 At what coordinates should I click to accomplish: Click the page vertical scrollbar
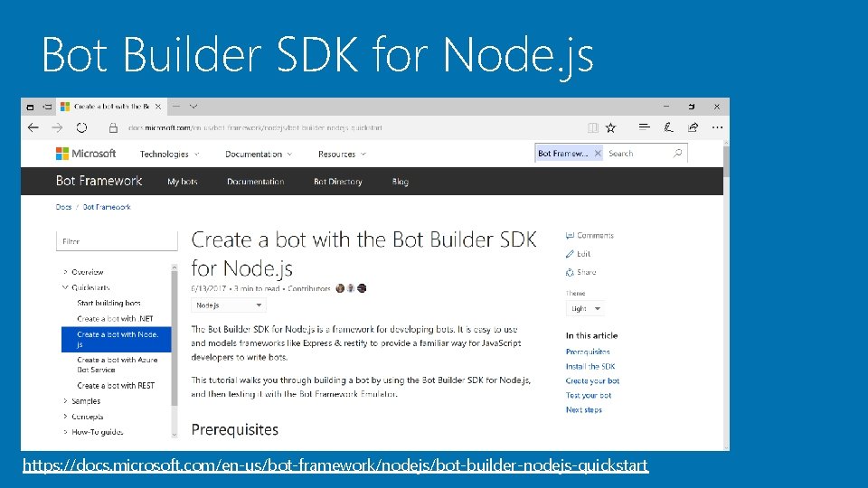(726, 162)
